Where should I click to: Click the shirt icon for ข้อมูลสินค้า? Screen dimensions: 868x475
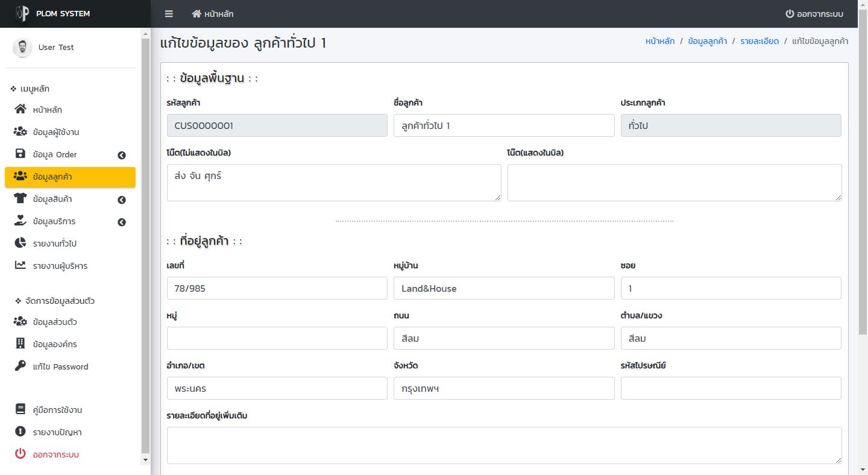click(x=20, y=199)
